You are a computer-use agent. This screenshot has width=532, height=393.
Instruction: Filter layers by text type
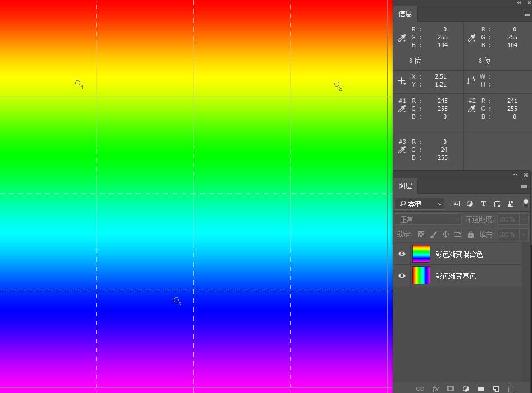pyautogui.click(x=483, y=204)
